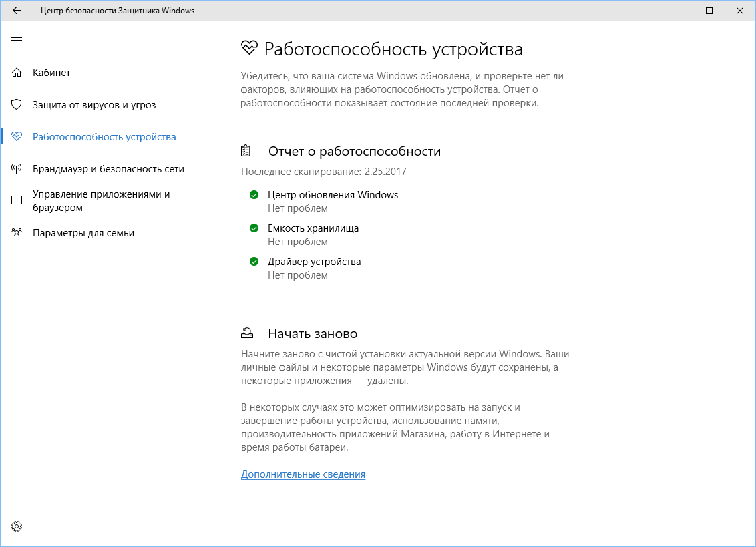Click the heart header icon beside Работоспособность устройства
The width and height of the screenshot is (756, 547).
point(249,48)
